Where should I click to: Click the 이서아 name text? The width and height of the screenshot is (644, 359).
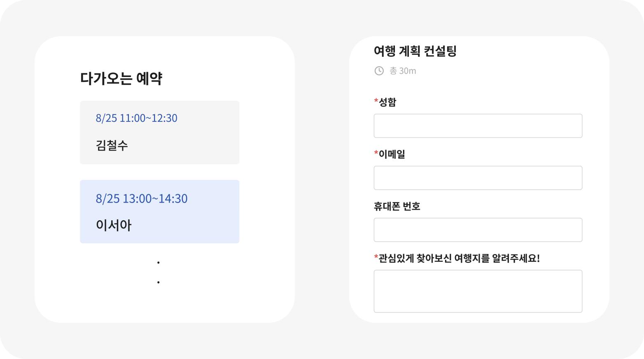coord(114,225)
